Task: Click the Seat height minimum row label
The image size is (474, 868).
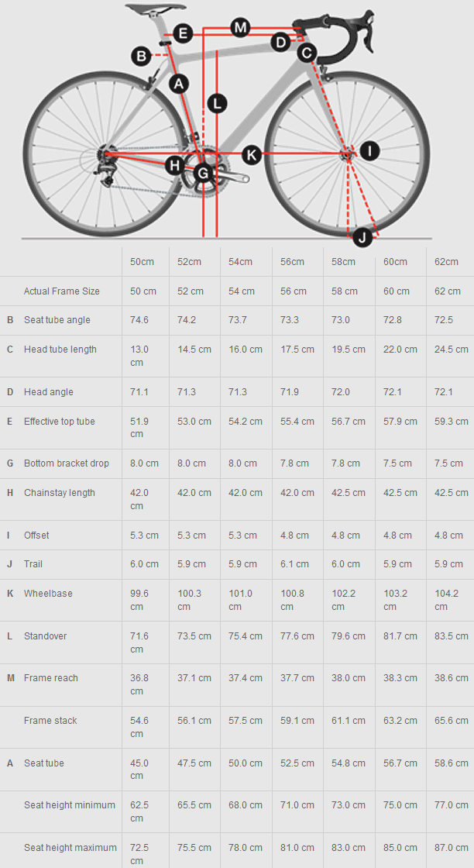Action: tap(70, 805)
